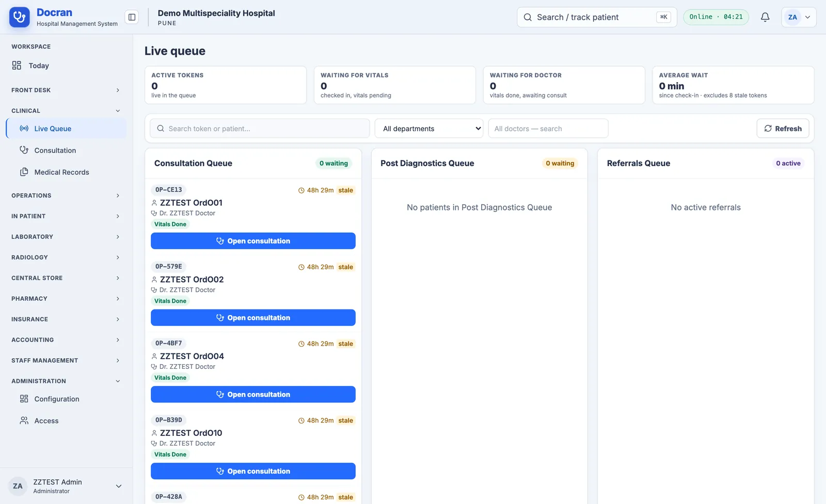Open the Today workspace page
826x504 pixels.
66,66
